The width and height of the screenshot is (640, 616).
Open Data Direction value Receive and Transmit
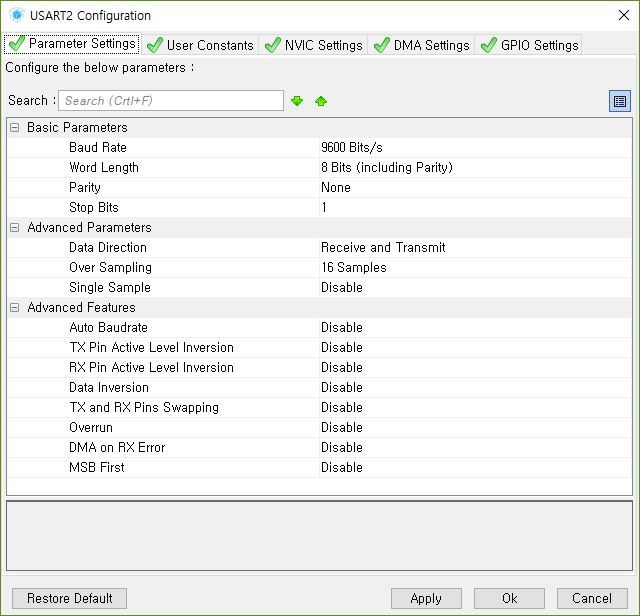[x=383, y=247]
